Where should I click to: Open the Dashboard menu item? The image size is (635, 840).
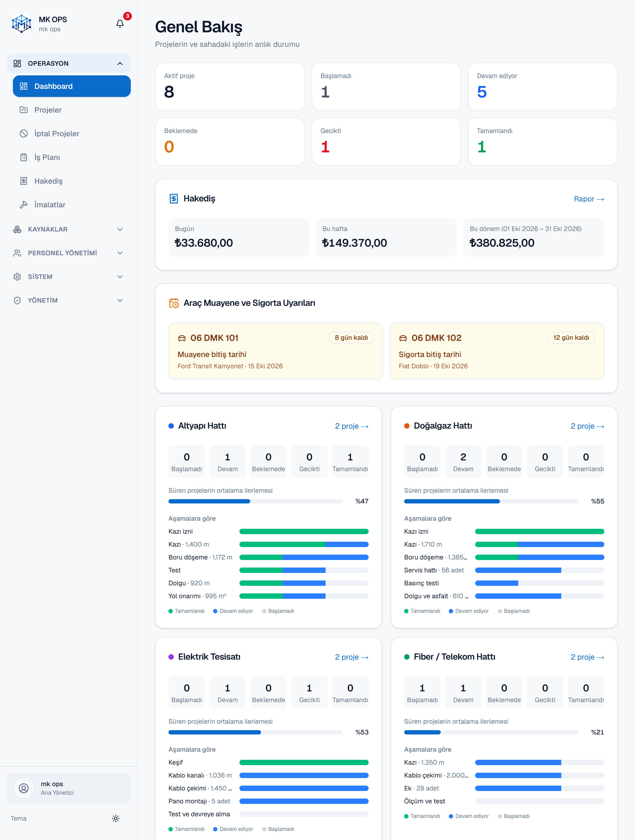coord(72,86)
